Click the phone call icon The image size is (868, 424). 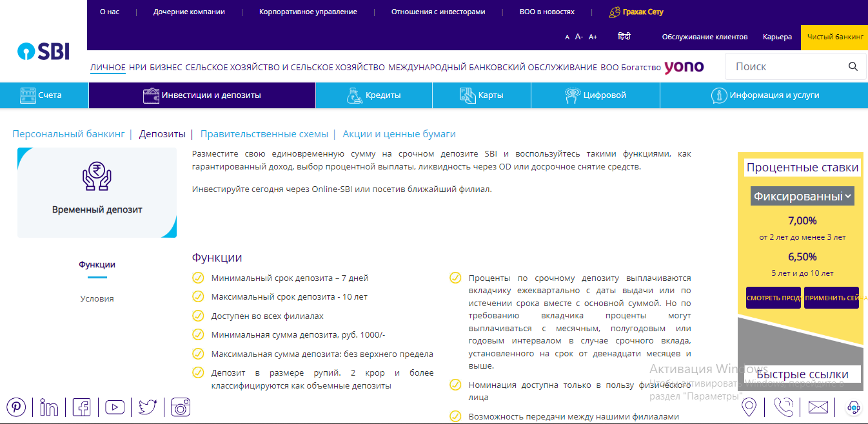point(784,407)
